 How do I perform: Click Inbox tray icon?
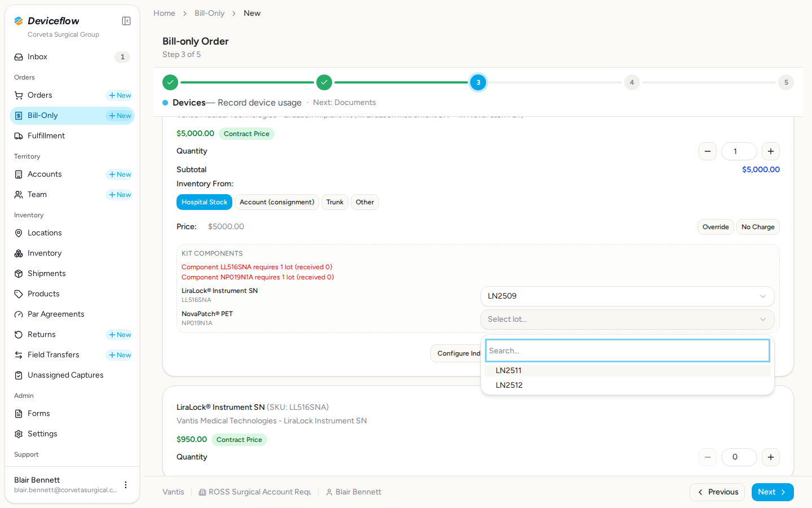pos(19,57)
